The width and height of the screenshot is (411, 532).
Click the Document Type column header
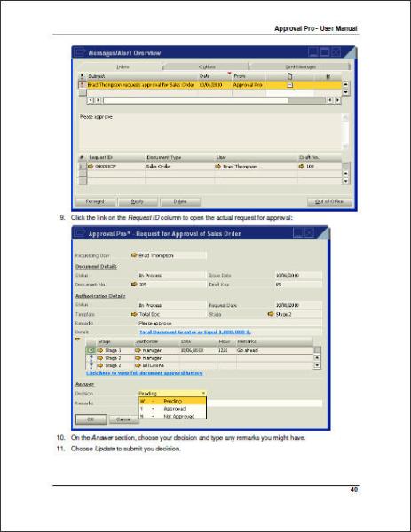coord(180,158)
